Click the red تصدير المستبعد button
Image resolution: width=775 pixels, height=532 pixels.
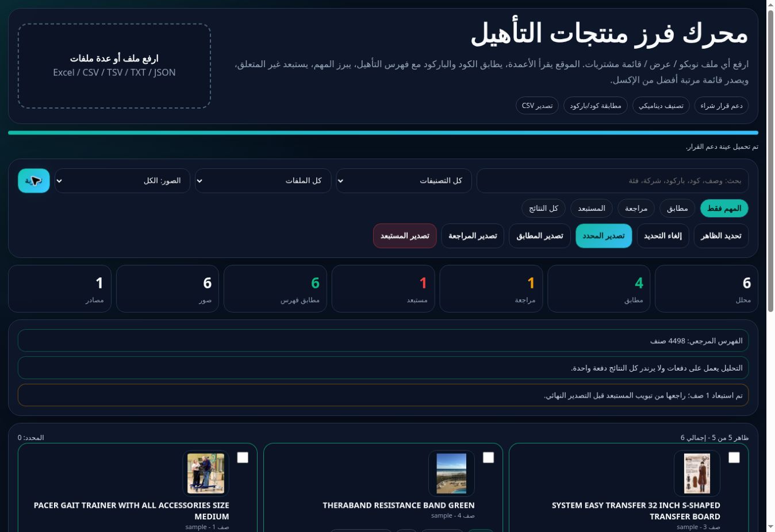405,236
